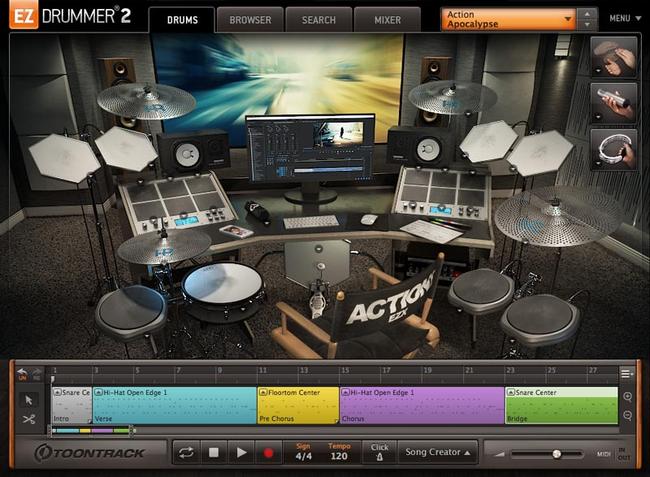
Task: Click the Tempo 120 field
Action: tap(339, 452)
